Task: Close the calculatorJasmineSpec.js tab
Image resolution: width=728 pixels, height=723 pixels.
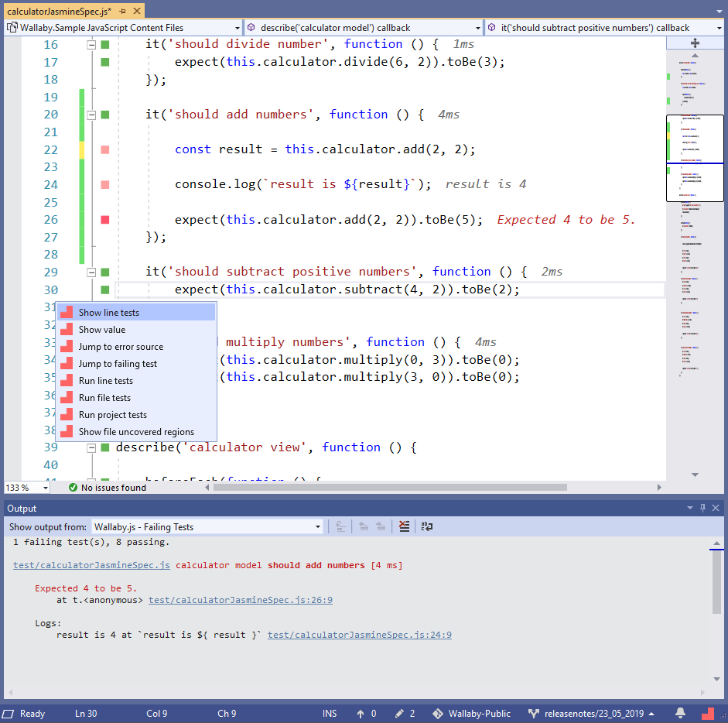Action: click(137, 11)
